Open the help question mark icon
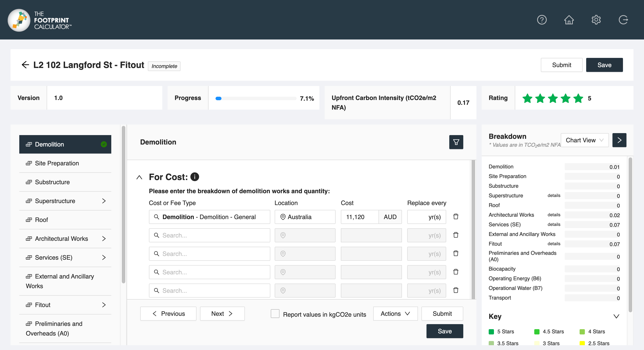644x350 pixels. (542, 20)
